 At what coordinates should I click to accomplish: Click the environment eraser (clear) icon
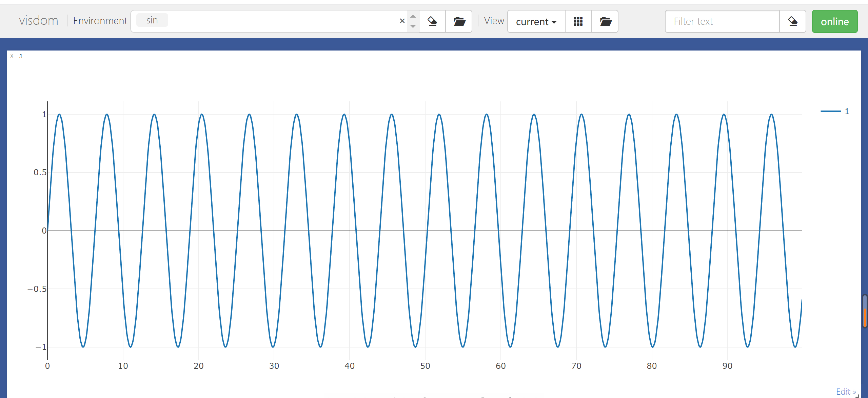pyautogui.click(x=432, y=21)
